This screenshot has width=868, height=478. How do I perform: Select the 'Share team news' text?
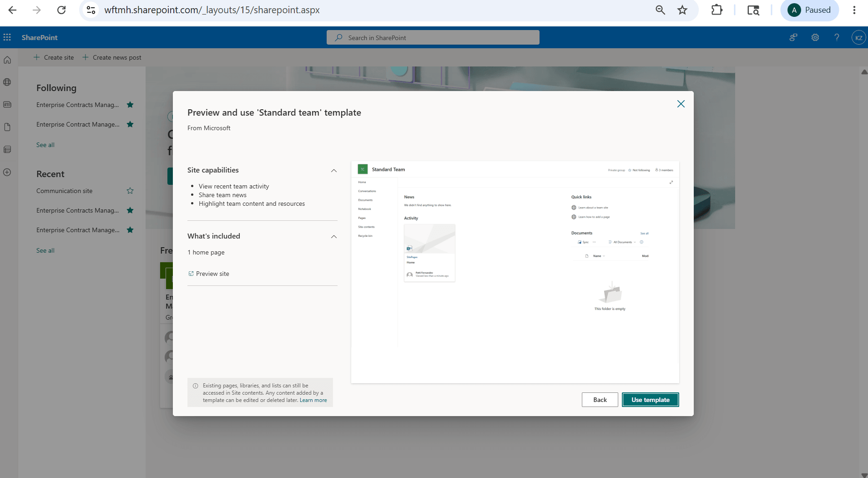pos(222,195)
